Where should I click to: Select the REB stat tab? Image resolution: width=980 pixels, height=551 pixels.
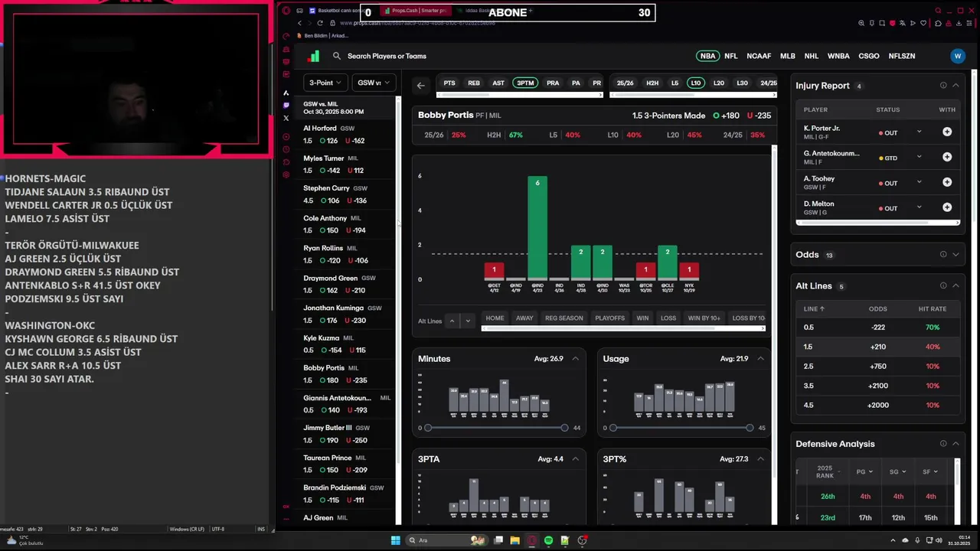pyautogui.click(x=474, y=83)
